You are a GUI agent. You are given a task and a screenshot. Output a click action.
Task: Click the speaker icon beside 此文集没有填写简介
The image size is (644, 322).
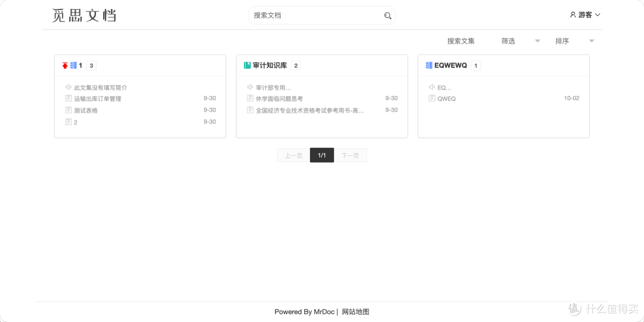coord(69,87)
